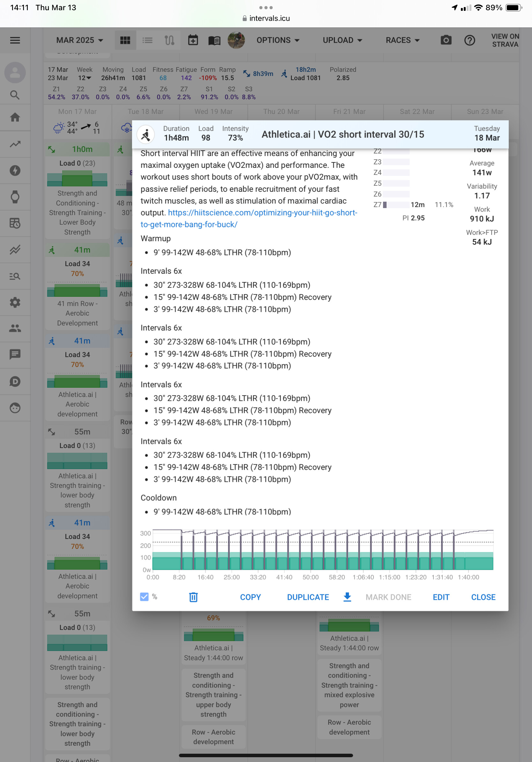532x762 pixels.
Task: Open Friday mixed explosive power note
Action: click(x=349, y=685)
